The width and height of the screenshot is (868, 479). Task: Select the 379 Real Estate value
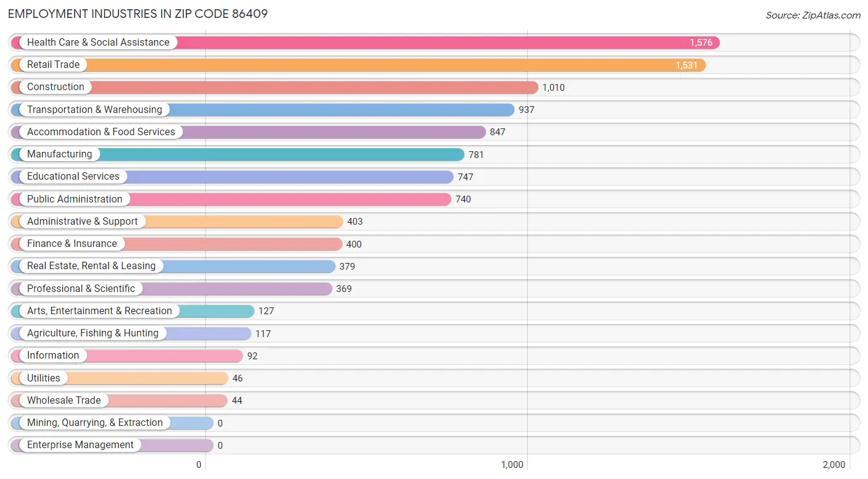pyautogui.click(x=347, y=267)
